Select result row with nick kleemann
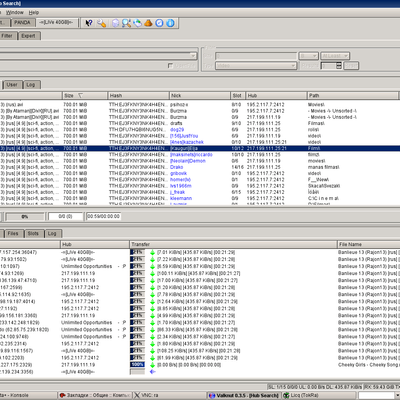Viewport: 400px width, 400px height. click(200, 198)
